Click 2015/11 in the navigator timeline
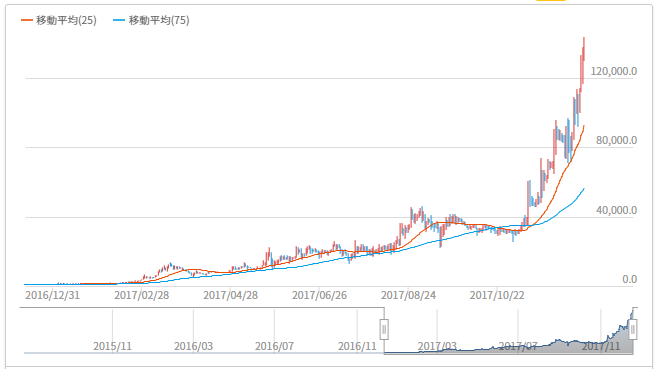The height and width of the screenshot is (369, 655). click(112, 346)
